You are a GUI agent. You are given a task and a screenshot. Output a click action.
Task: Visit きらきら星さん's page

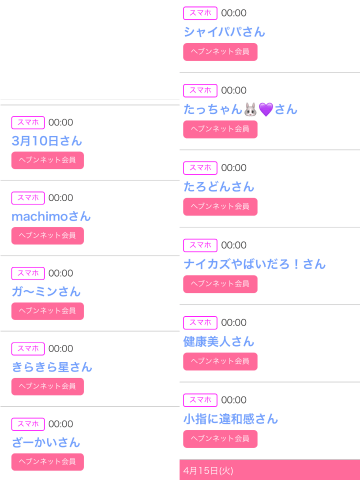click(x=52, y=367)
